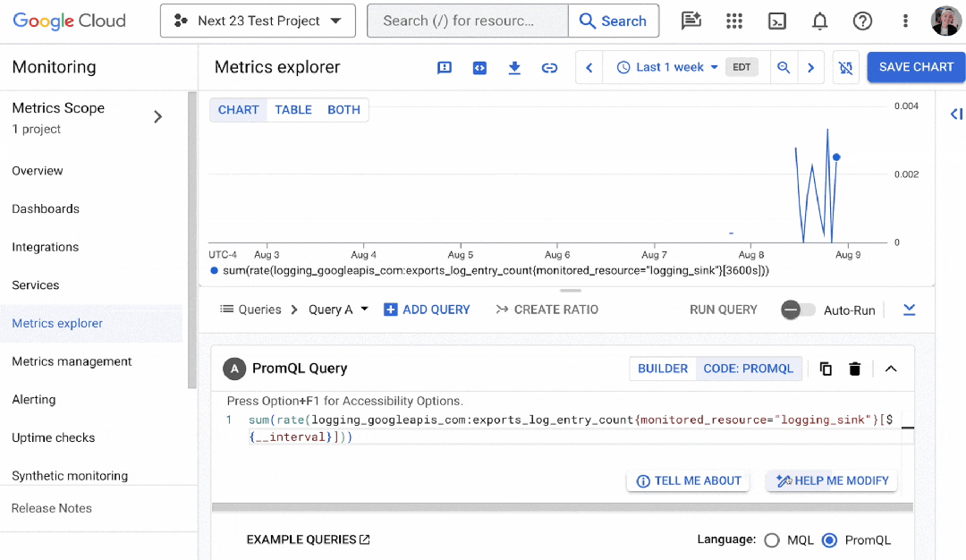Open the Last 1 week time range dropdown

pyautogui.click(x=667, y=67)
